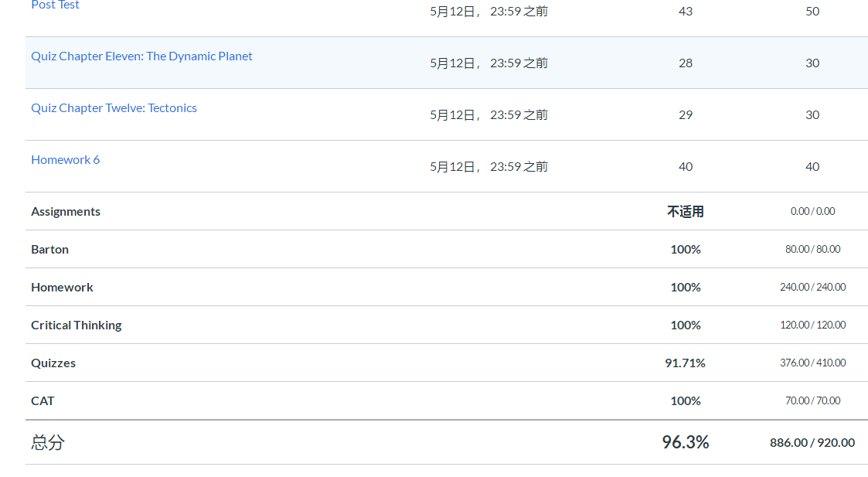Image resolution: width=868 pixels, height=477 pixels.
Task: Click the Quizzes points 376.00 / 410.00
Action: click(812, 363)
